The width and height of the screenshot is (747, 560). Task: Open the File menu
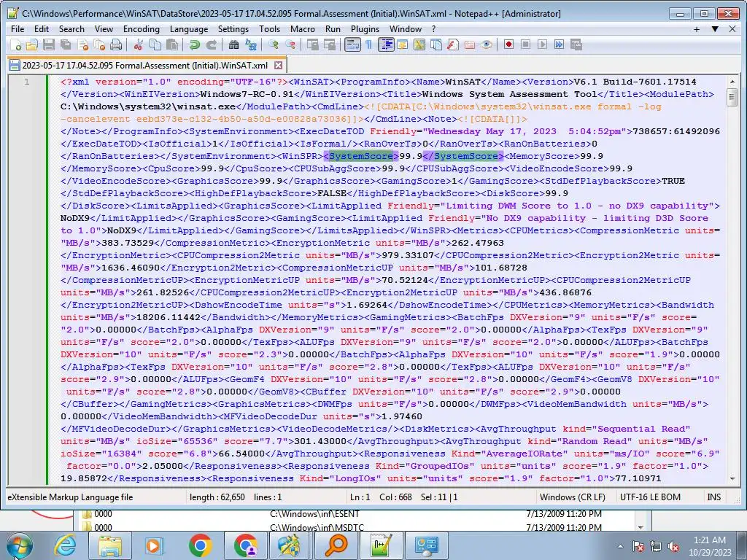tap(18, 29)
